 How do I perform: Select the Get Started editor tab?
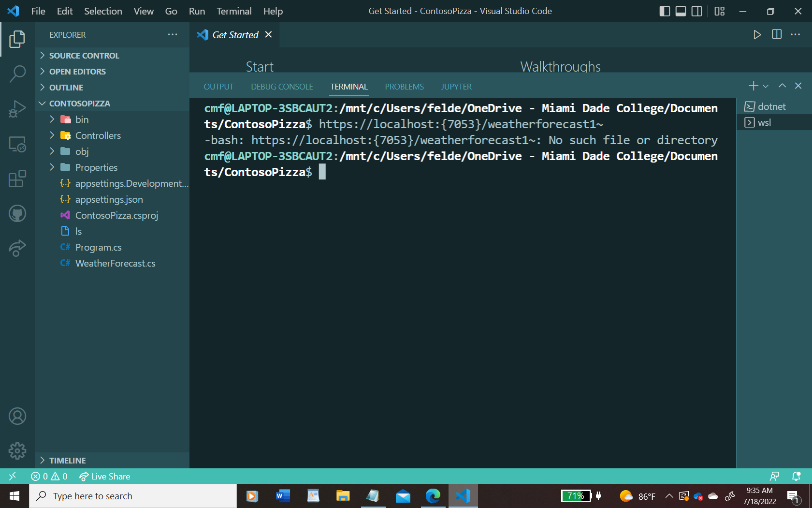tap(234, 35)
